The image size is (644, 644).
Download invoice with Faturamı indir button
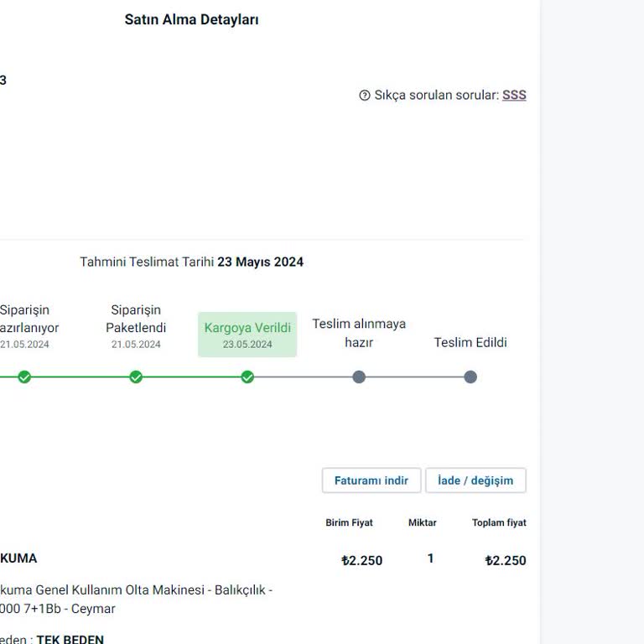pyautogui.click(x=371, y=480)
